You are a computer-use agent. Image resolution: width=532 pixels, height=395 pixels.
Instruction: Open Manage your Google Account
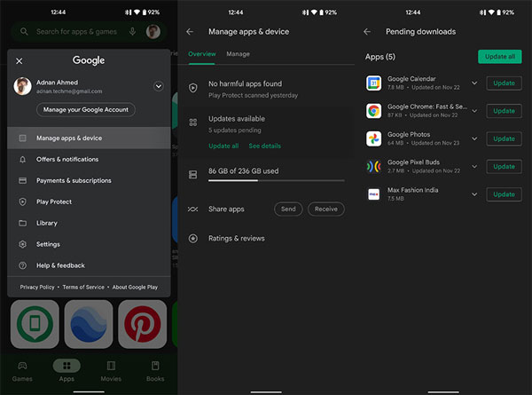86,110
